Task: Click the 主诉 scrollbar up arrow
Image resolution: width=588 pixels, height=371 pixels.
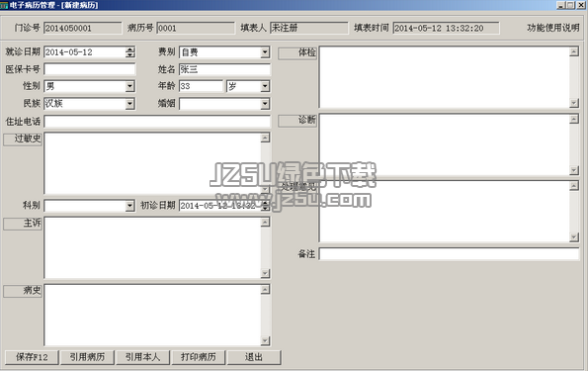Action: coord(265,223)
